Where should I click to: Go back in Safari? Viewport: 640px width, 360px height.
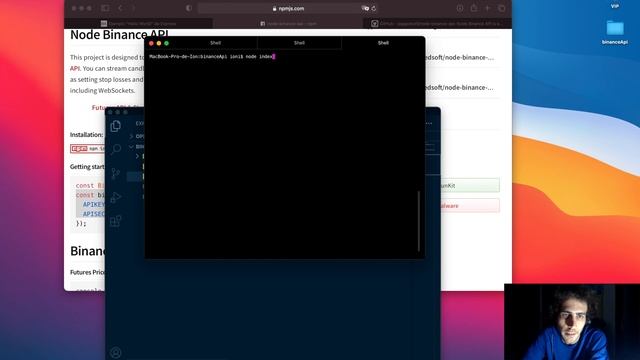click(120, 8)
